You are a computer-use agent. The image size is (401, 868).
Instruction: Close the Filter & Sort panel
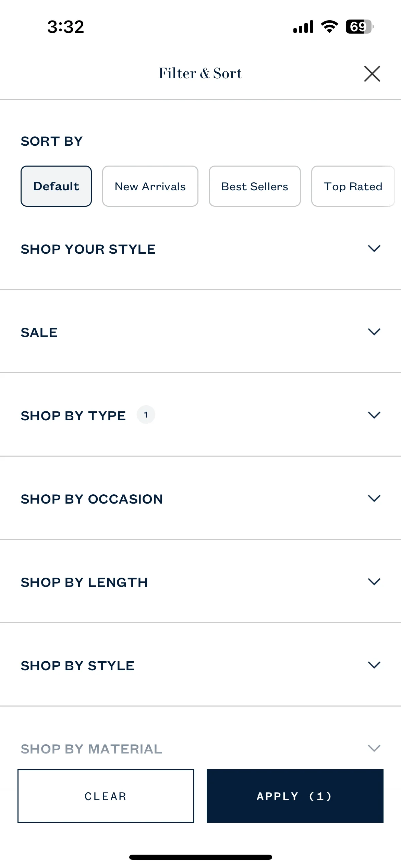click(x=372, y=74)
